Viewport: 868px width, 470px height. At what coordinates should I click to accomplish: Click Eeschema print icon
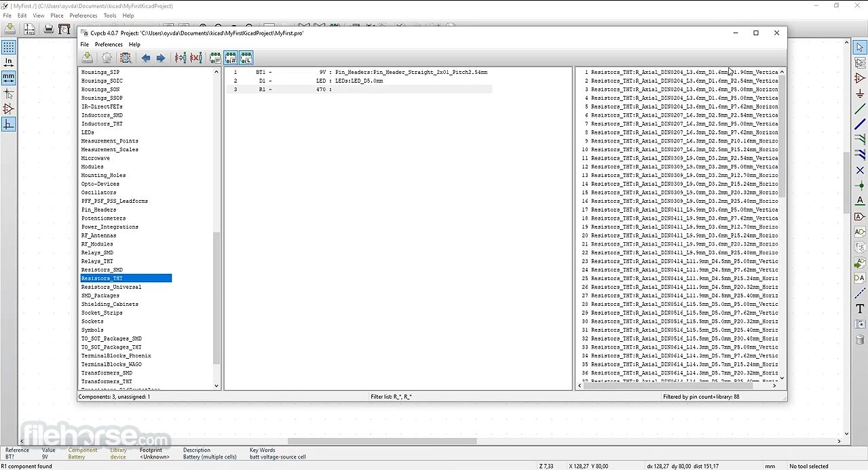tap(48, 28)
